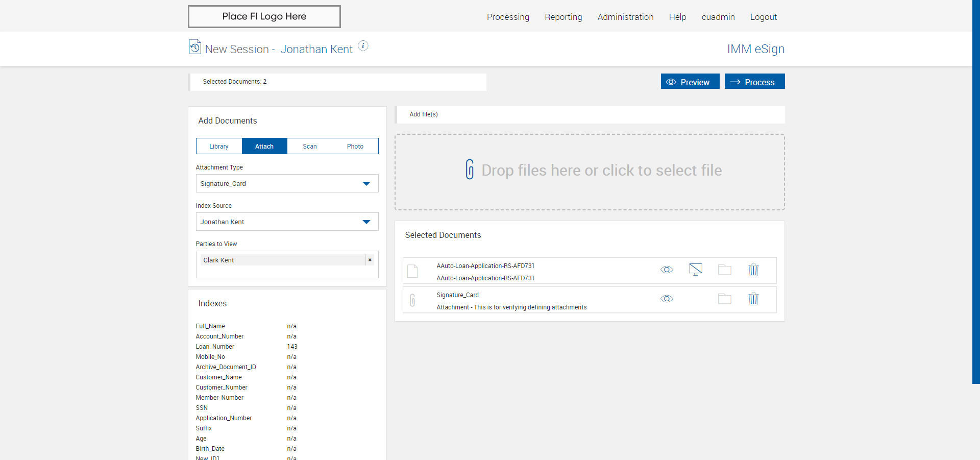This screenshot has height=460, width=980.
Task: Open folder icon for Signature_Card attachment
Action: [x=724, y=299]
